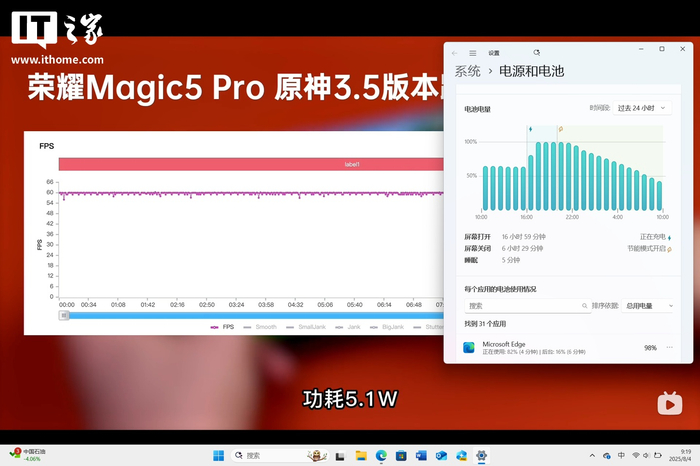Open Word from the taskbar
Screen dimensions: 700x466
point(421,456)
